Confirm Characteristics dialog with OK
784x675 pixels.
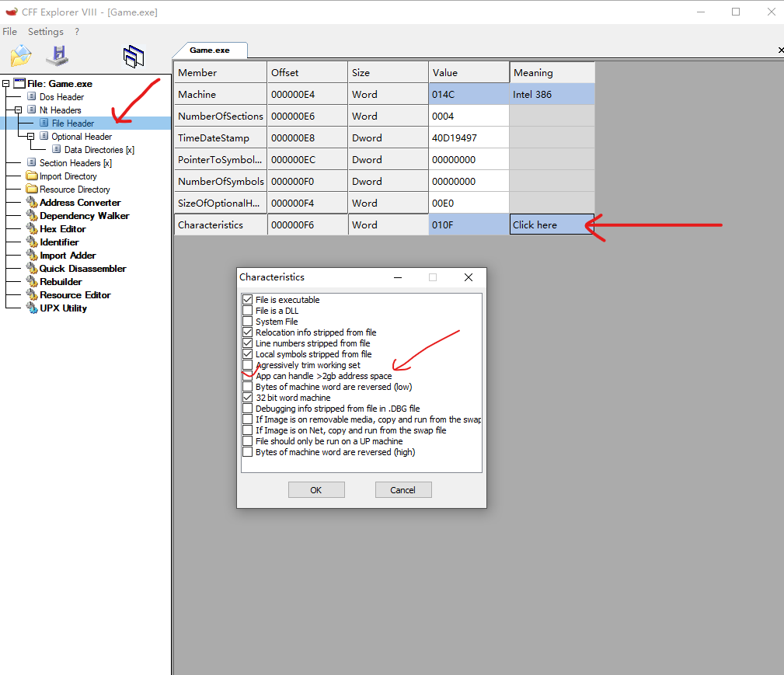316,490
